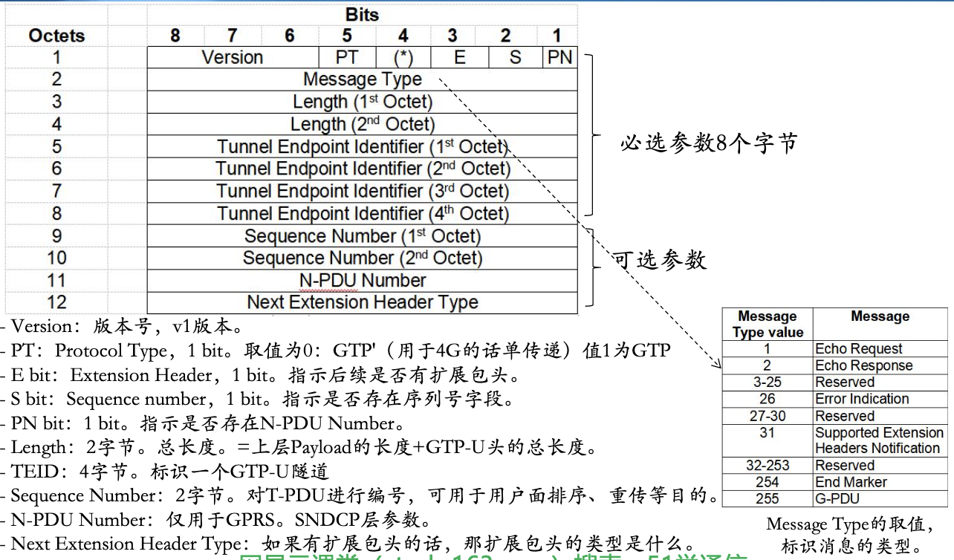Select the Message Type row

point(362,79)
